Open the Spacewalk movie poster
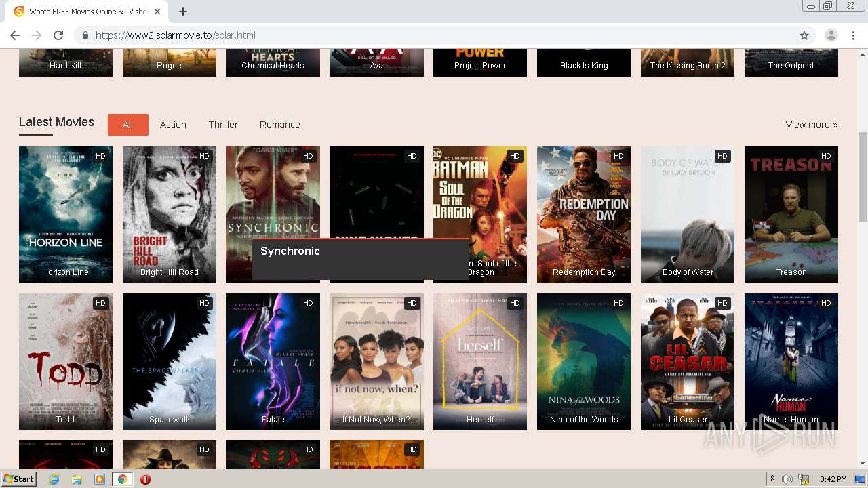The image size is (868, 488). coord(170,362)
